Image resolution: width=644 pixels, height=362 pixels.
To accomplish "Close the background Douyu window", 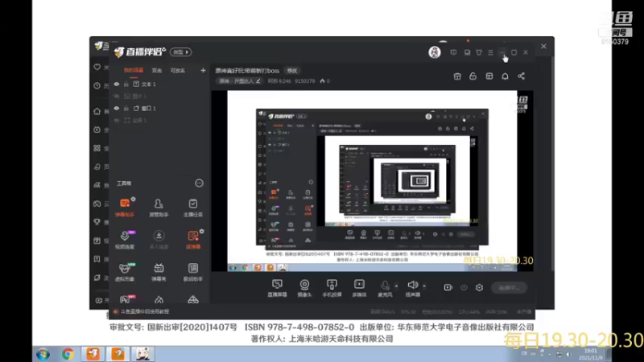I will (543, 47).
